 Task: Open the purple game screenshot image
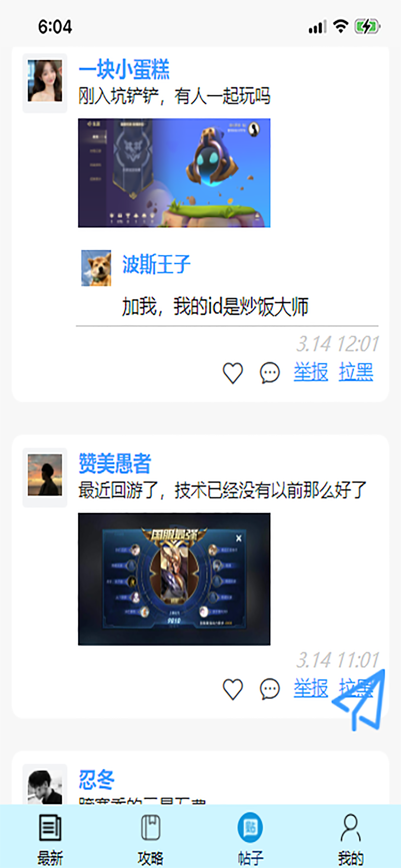(174, 173)
